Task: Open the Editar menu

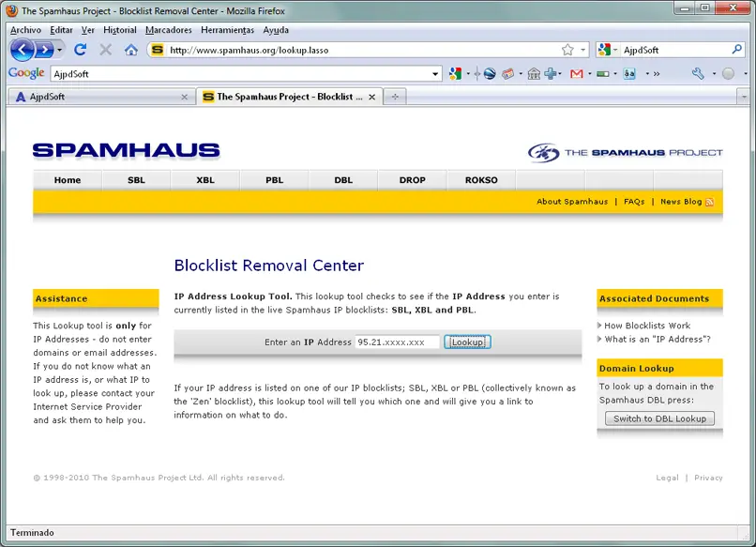Action: pos(61,30)
